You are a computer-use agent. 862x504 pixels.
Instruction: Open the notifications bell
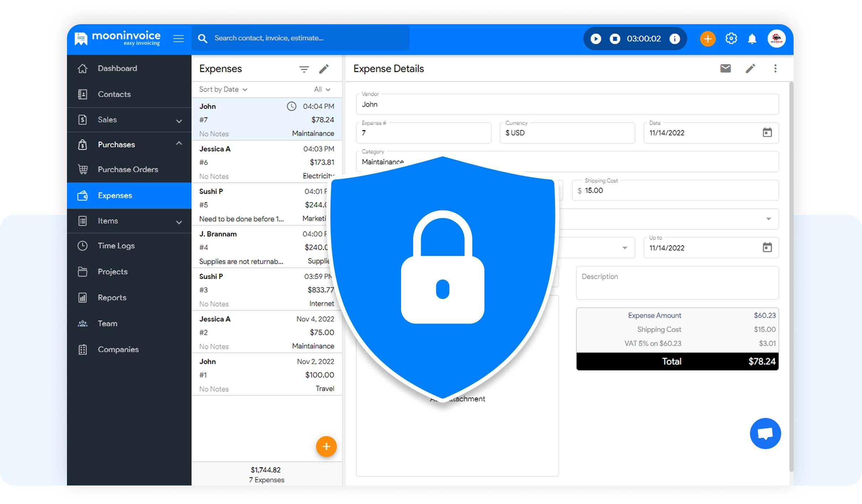click(x=752, y=38)
